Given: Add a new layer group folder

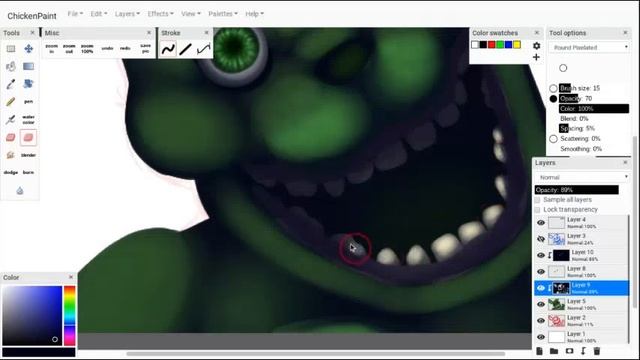Looking at the screenshot, I should (554, 351).
